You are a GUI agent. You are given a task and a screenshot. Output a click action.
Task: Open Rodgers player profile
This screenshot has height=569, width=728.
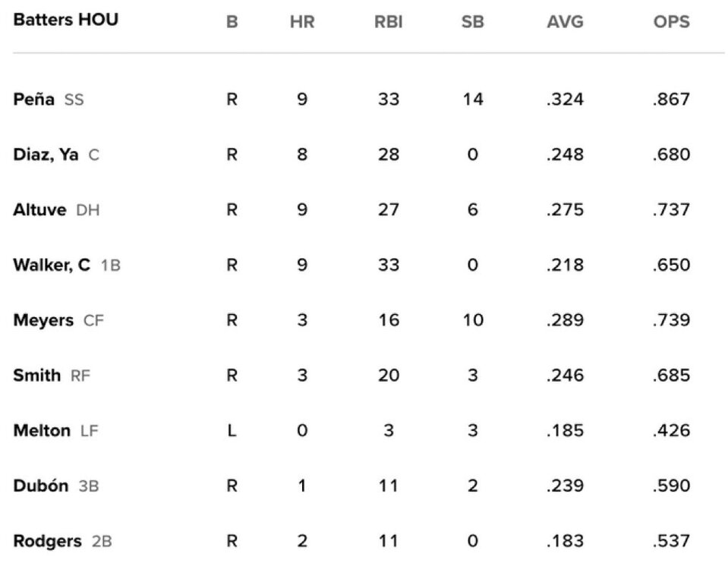click(x=47, y=541)
